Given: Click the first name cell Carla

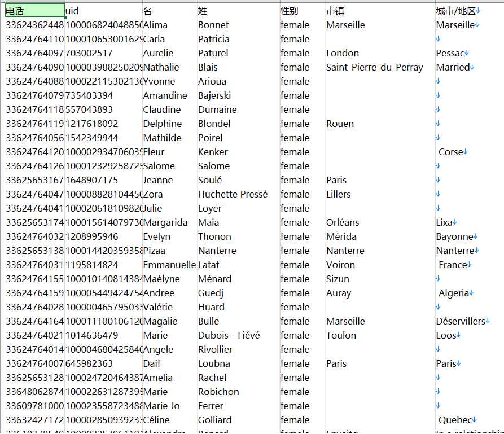Looking at the screenshot, I should (170, 39).
